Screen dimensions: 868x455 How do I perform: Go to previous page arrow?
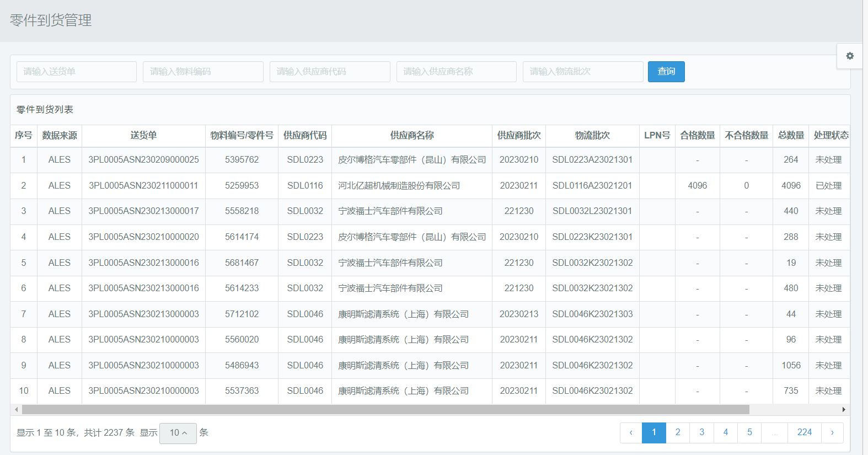pos(631,432)
